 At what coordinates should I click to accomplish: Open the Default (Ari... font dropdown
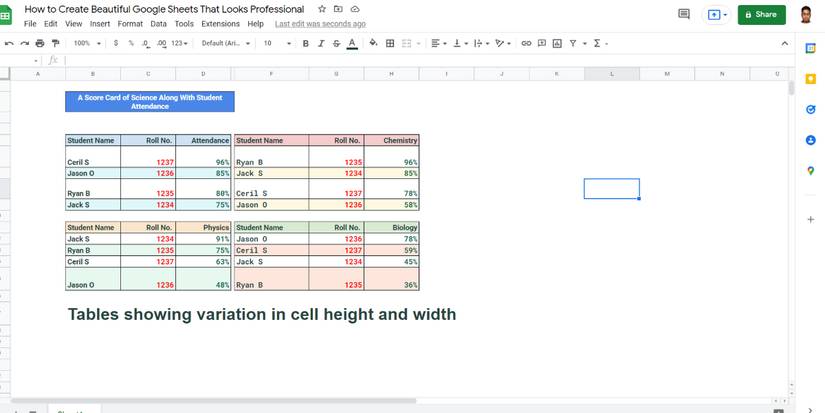[226, 43]
